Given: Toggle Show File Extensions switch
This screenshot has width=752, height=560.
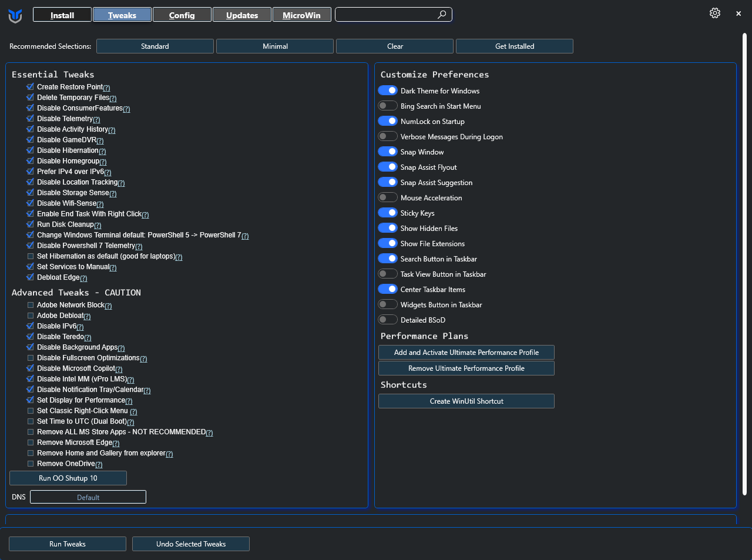Looking at the screenshot, I should (388, 243).
